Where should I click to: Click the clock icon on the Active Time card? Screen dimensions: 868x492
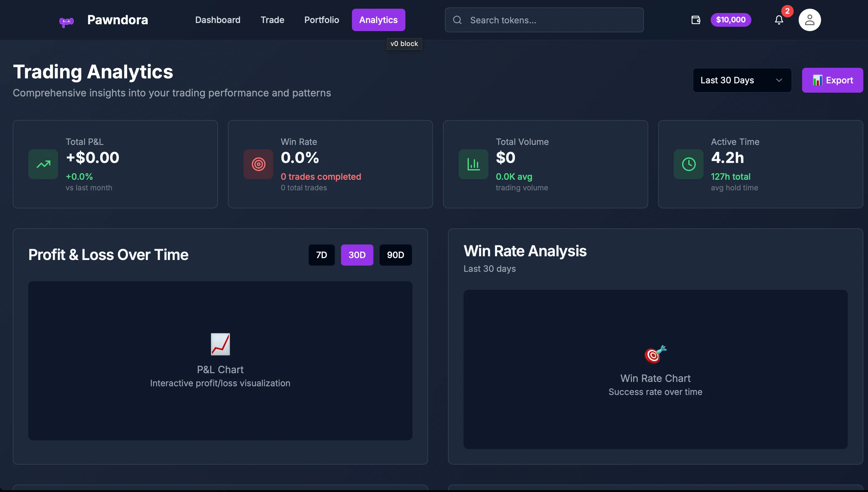688,164
